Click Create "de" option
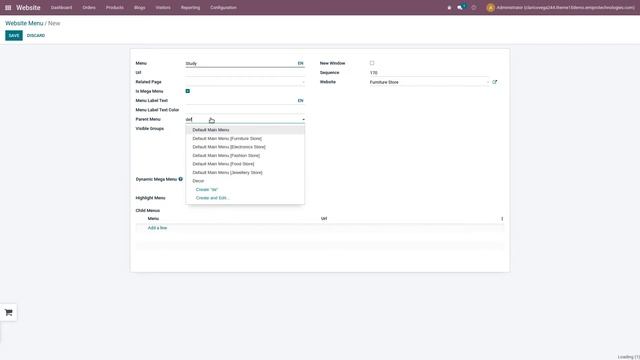640x360 pixels. click(x=207, y=189)
